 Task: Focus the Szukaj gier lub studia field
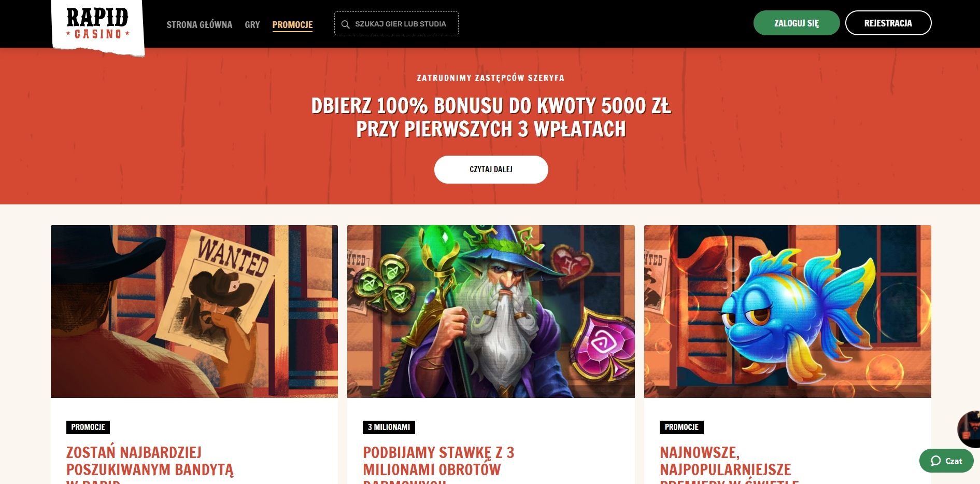[x=396, y=23]
